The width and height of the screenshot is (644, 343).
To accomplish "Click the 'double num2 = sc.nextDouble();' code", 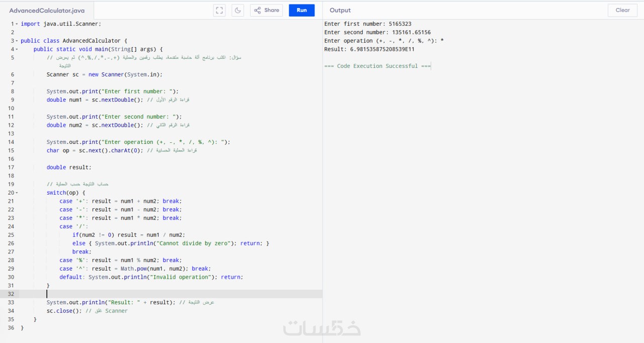I will click(95, 125).
